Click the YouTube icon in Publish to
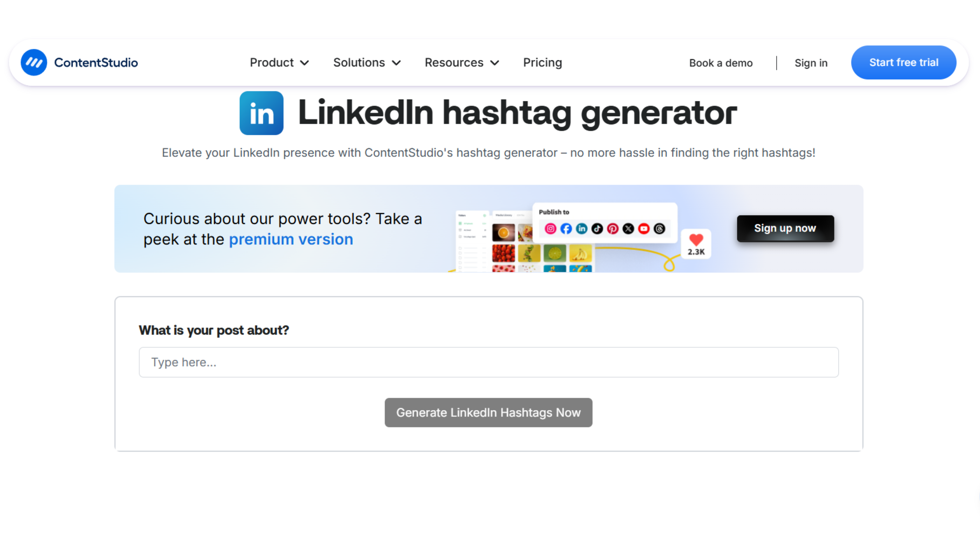 tap(644, 228)
